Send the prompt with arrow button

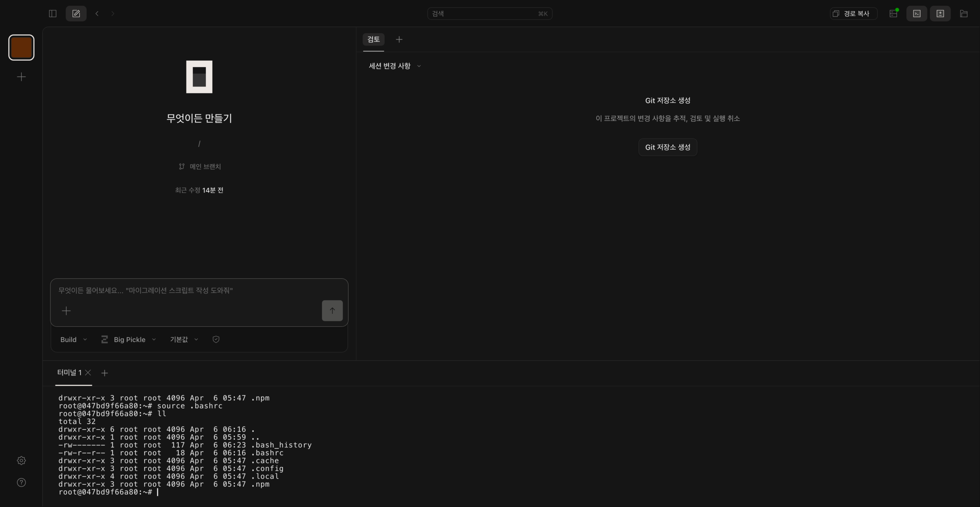tap(332, 311)
